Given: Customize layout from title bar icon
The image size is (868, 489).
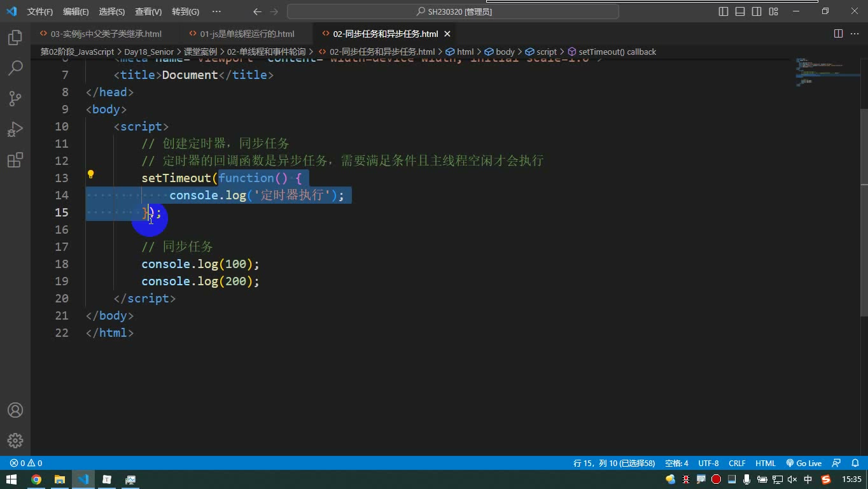Looking at the screenshot, I should 773,11.
